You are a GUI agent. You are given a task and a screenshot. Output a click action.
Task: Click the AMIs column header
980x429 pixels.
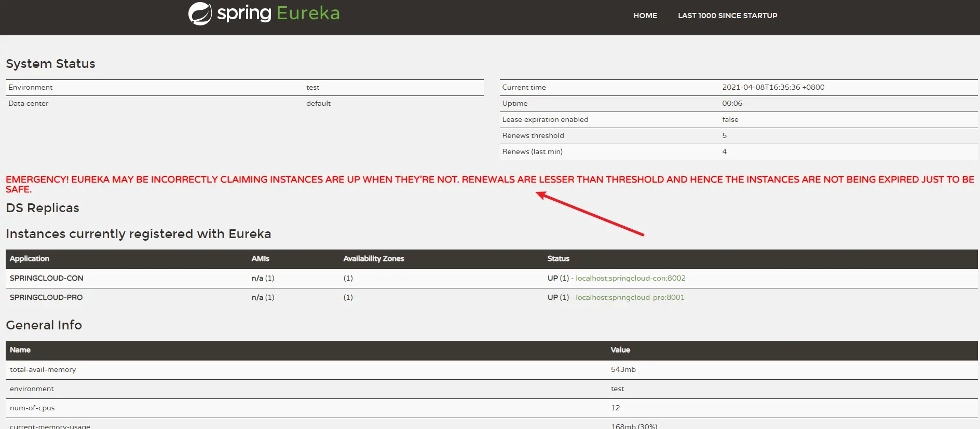(x=260, y=258)
